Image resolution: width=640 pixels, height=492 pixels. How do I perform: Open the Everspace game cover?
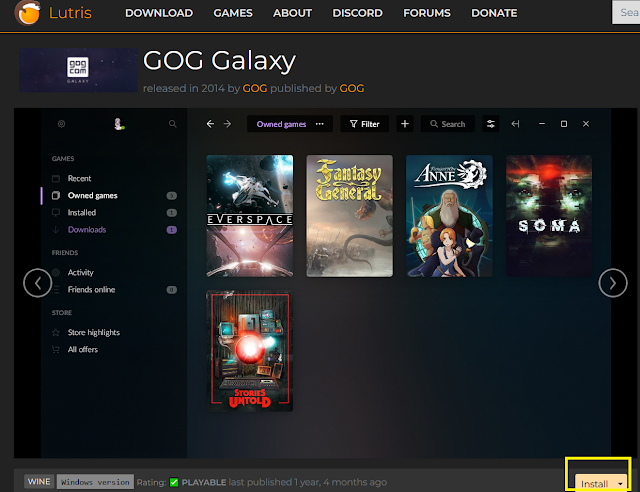[249, 216]
